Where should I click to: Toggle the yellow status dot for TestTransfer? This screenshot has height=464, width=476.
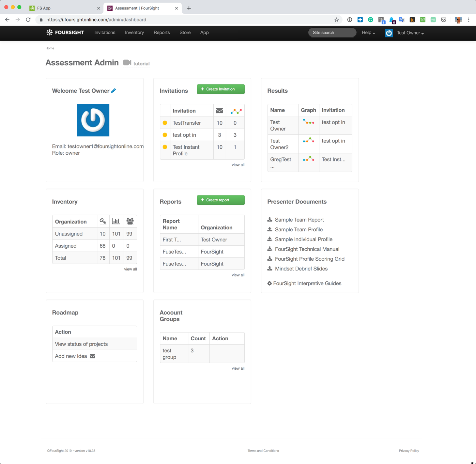point(165,123)
